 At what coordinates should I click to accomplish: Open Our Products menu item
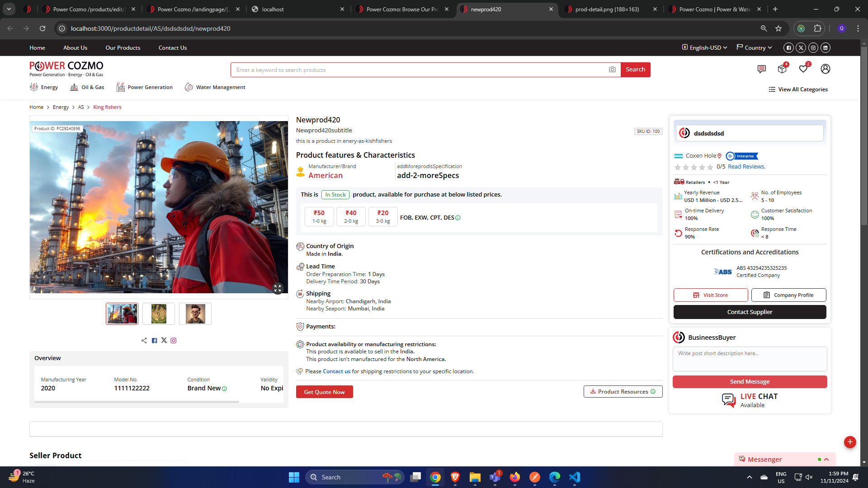click(123, 47)
